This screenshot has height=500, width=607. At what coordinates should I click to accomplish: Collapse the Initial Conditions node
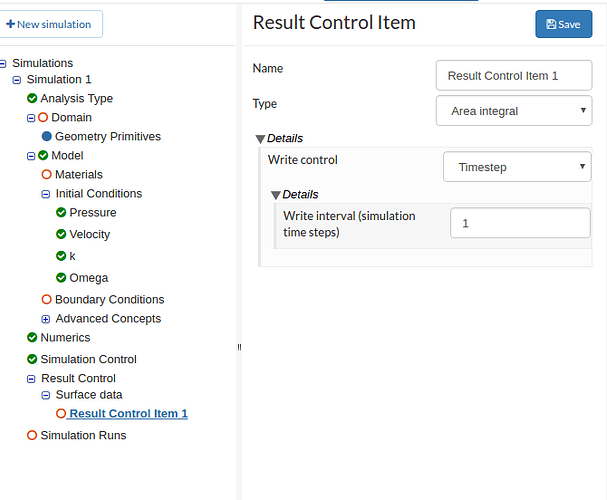pyautogui.click(x=46, y=194)
